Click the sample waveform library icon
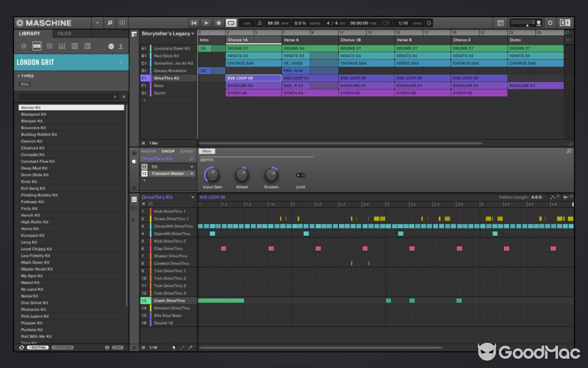The height and width of the screenshot is (368, 588). [x=87, y=46]
